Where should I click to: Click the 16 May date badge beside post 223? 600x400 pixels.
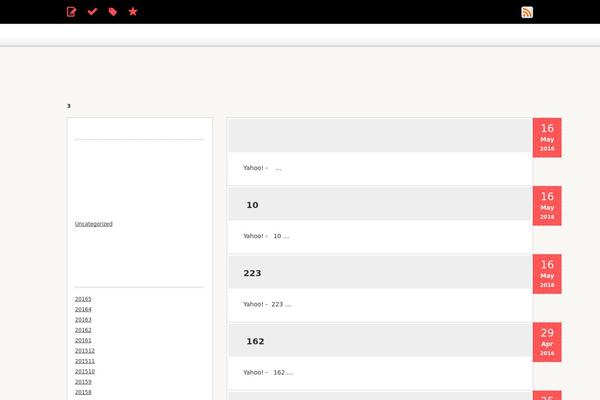(547, 274)
